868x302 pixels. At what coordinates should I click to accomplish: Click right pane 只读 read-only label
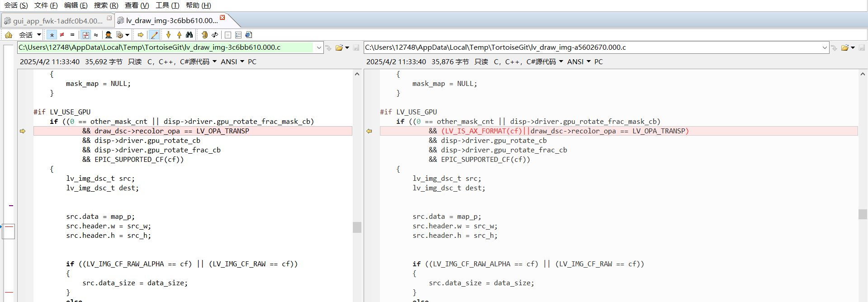pos(481,62)
